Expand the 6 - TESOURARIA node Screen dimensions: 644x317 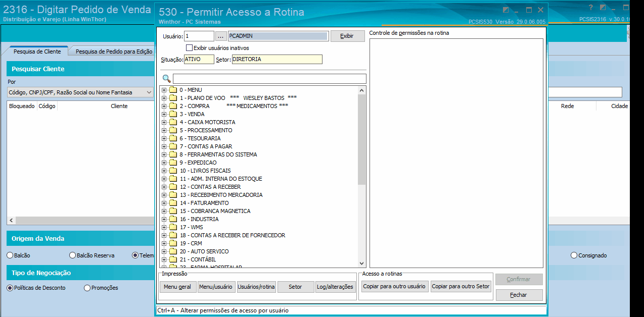164,138
